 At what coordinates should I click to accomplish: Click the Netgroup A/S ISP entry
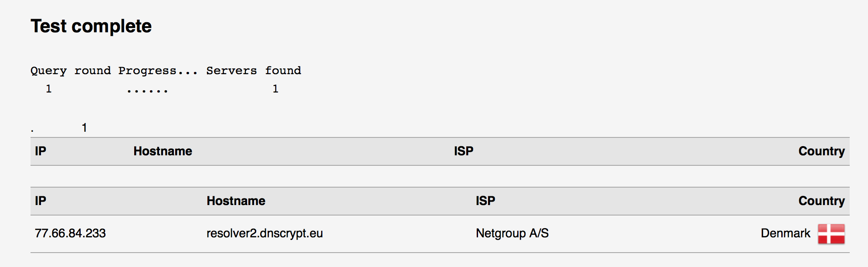(x=512, y=233)
